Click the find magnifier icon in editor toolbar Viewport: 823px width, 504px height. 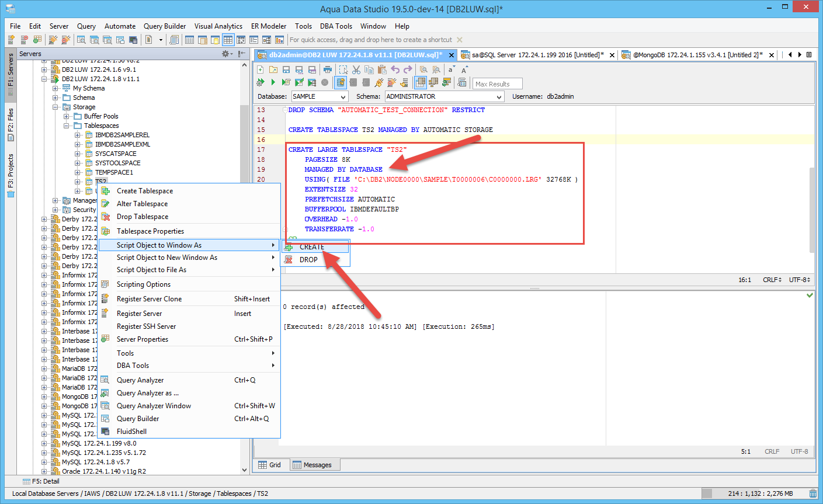click(423, 70)
